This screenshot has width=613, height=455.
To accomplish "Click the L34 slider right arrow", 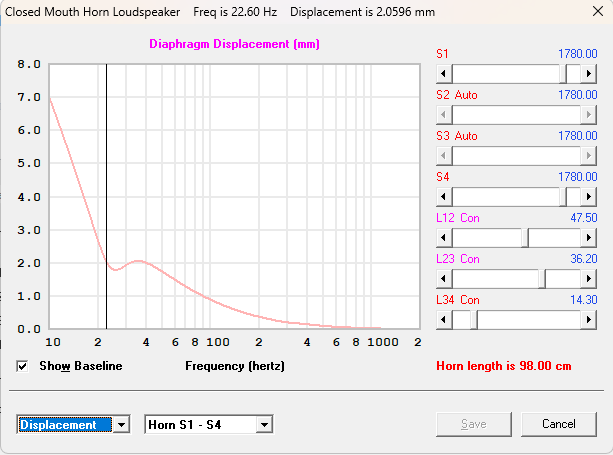I will coord(588,319).
